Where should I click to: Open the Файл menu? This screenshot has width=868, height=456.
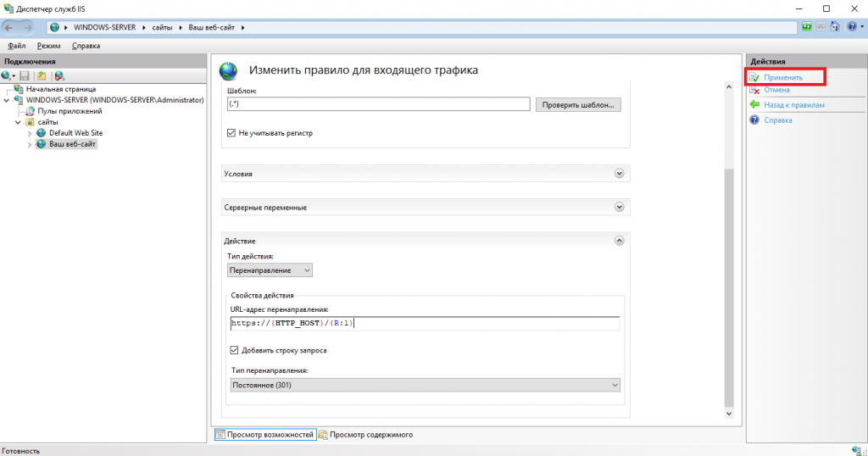tap(17, 46)
